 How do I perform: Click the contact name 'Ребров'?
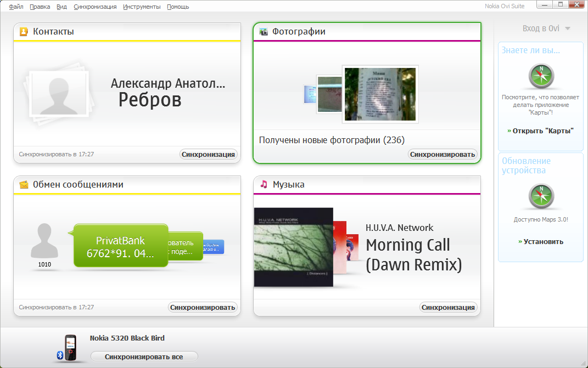pyautogui.click(x=150, y=100)
